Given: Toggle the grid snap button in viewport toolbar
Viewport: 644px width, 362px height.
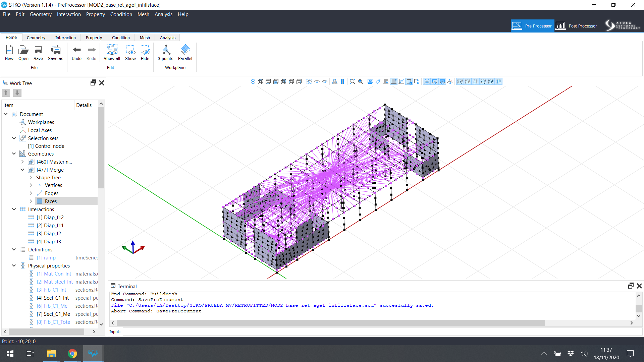Looking at the screenshot, I should (x=394, y=81).
